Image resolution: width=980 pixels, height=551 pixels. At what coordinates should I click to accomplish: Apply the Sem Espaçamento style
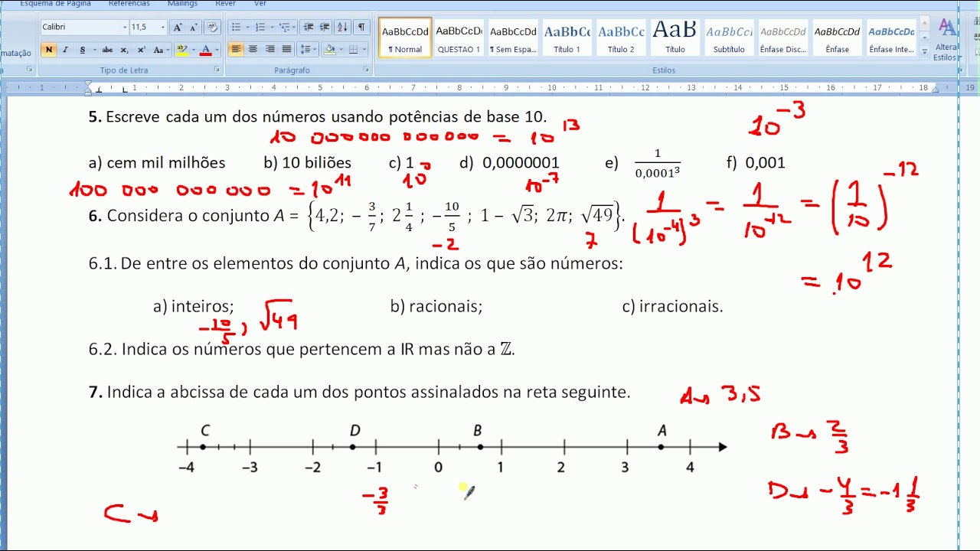click(x=513, y=38)
